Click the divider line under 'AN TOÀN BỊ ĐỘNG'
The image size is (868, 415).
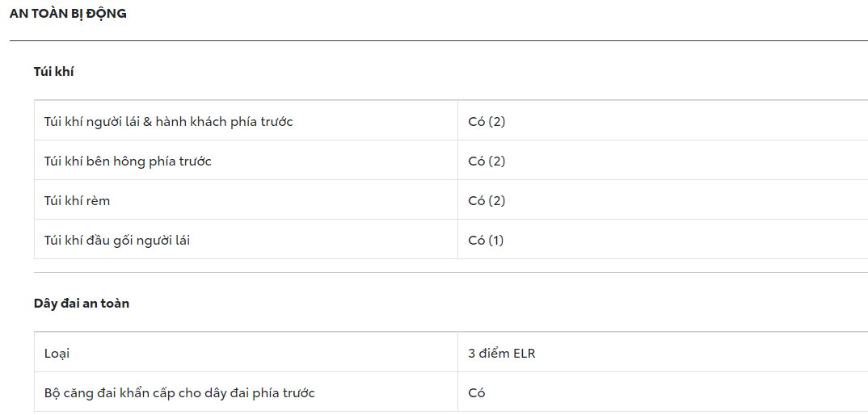tap(438, 40)
